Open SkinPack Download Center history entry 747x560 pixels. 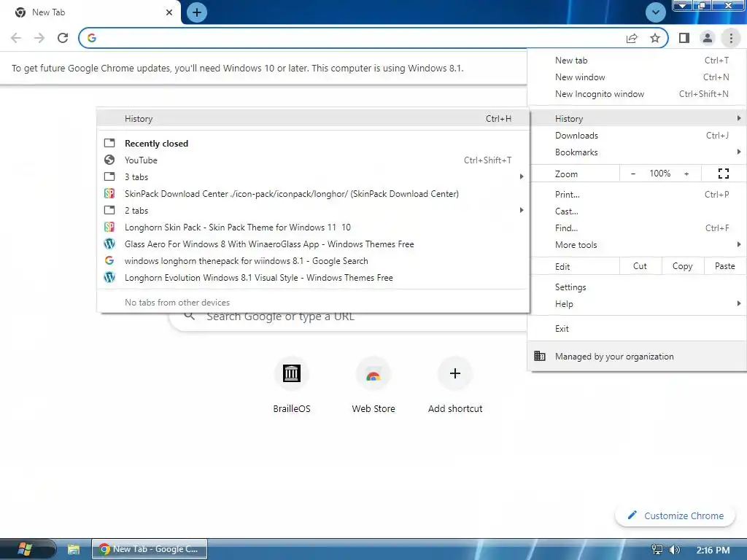[313, 194]
